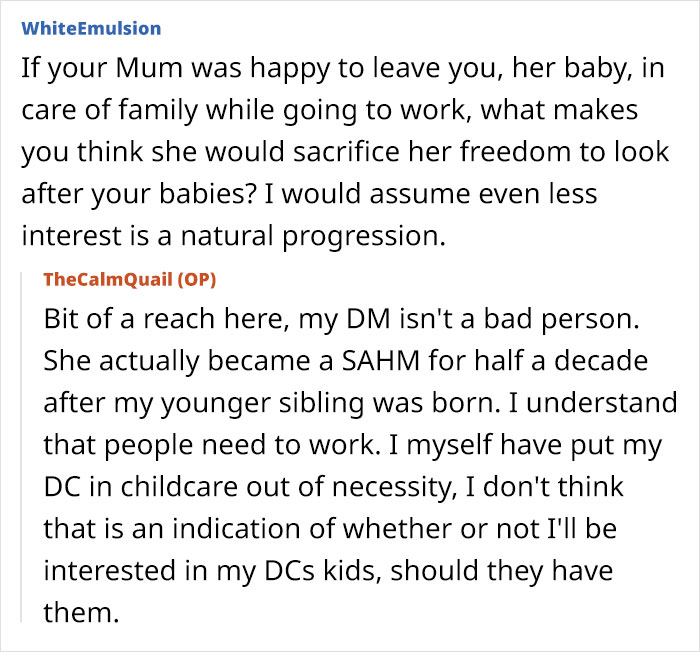The image size is (700, 652).
Task: Click the word "Mum" in the first comment
Action: point(149,68)
